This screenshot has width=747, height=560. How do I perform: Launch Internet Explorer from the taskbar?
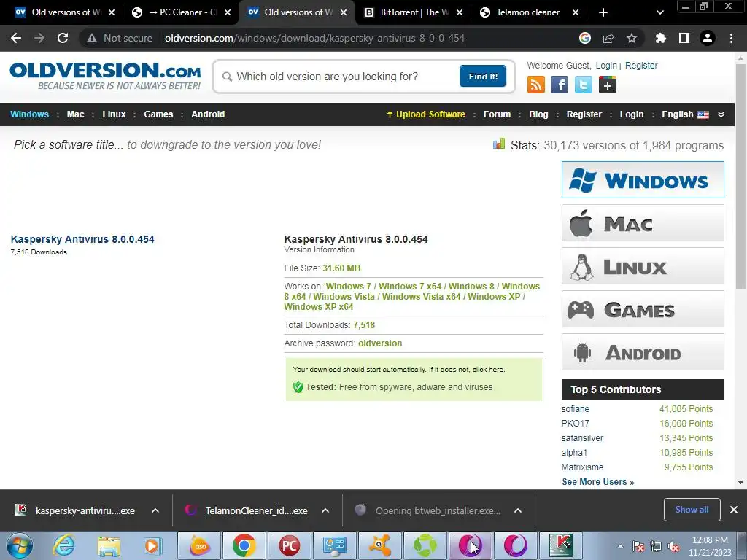[x=64, y=545]
